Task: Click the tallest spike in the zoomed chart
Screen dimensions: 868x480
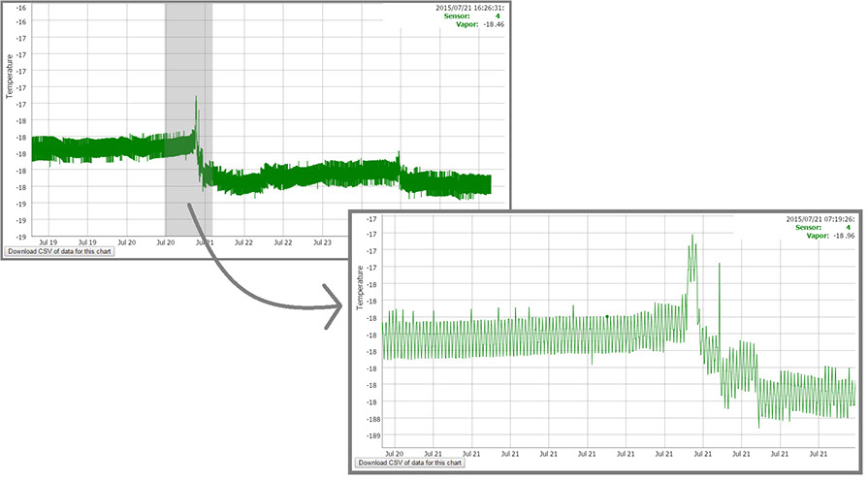Action: (x=692, y=238)
